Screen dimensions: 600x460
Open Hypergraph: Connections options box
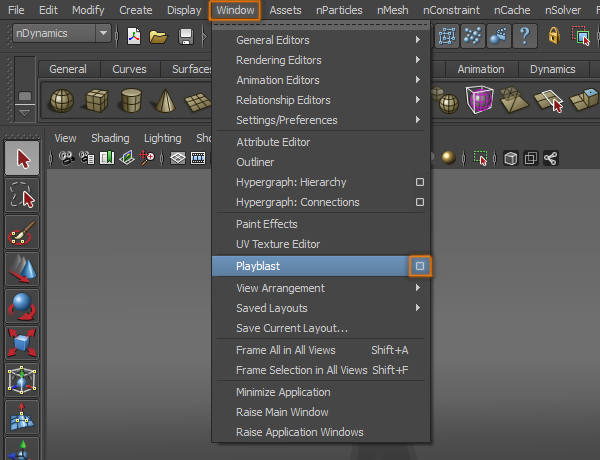point(420,202)
